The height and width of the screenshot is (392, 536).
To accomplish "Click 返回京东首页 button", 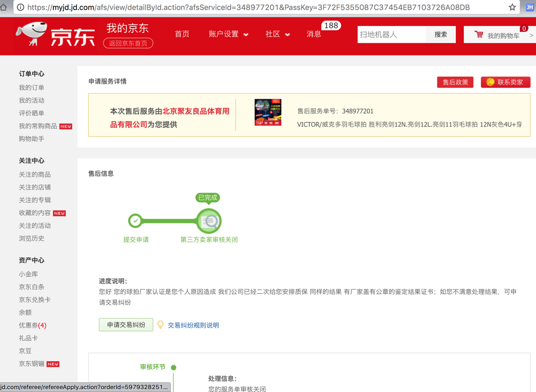I will click(128, 43).
